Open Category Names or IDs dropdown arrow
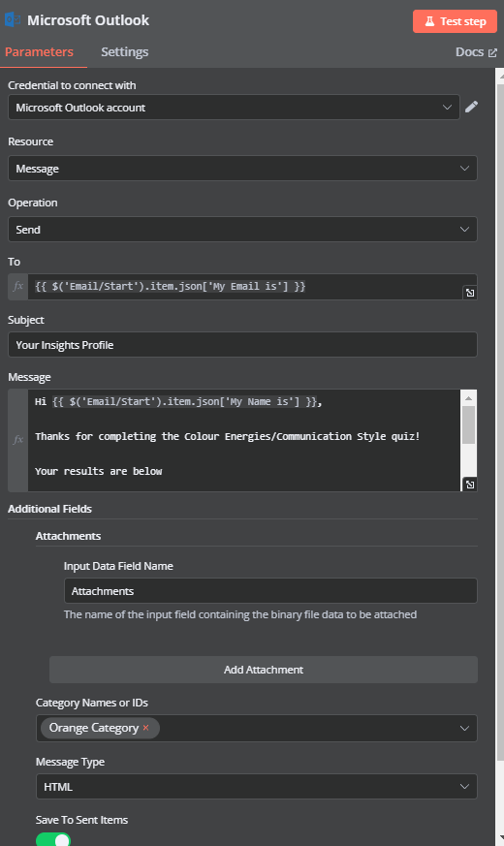 click(x=464, y=729)
